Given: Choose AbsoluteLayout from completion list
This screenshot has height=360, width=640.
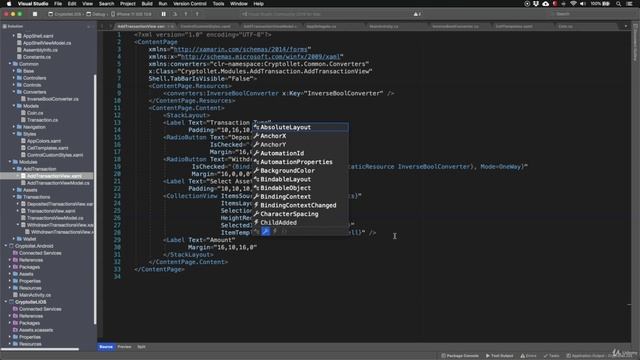Looking at the screenshot, I should pyautogui.click(x=300, y=127).
